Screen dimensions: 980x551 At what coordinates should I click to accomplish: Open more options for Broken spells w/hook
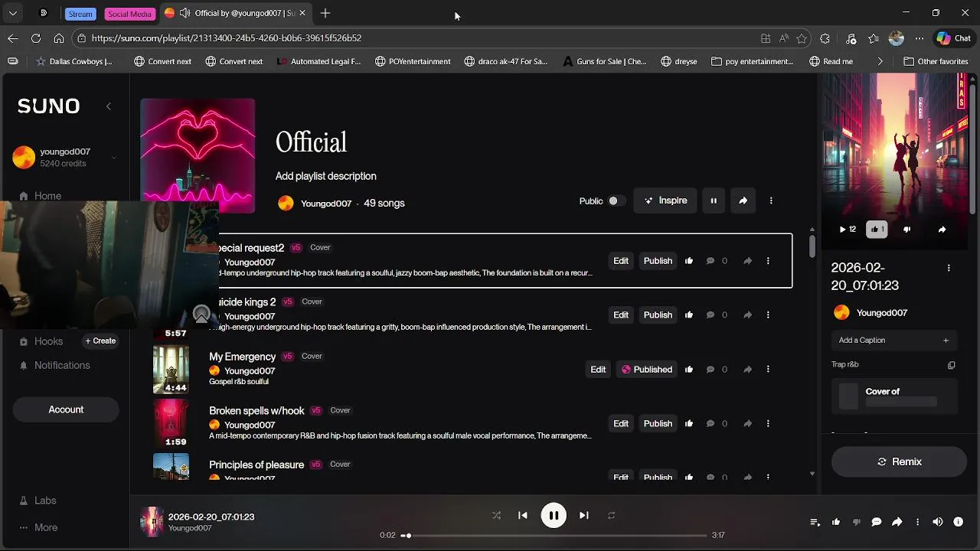pos(768,424)
